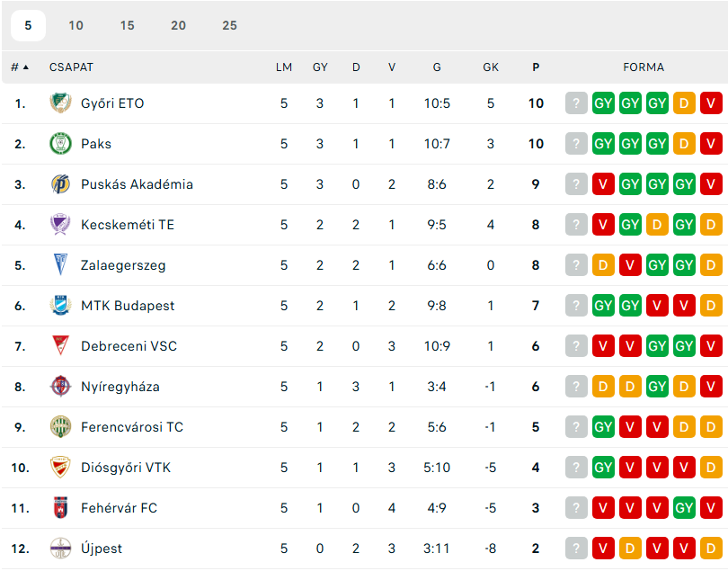728x580 pixels.
Task: Select the 15 matches filter
Action: [x=128, y=25]
